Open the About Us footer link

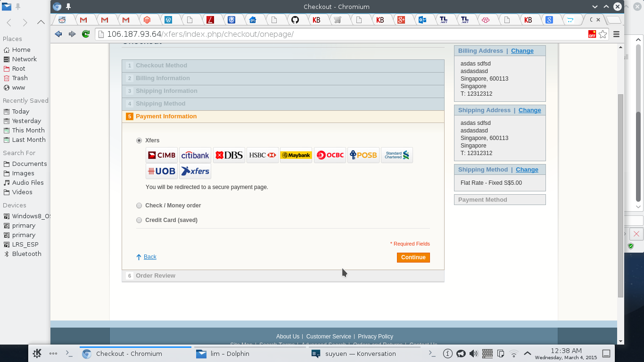point(288,337)
